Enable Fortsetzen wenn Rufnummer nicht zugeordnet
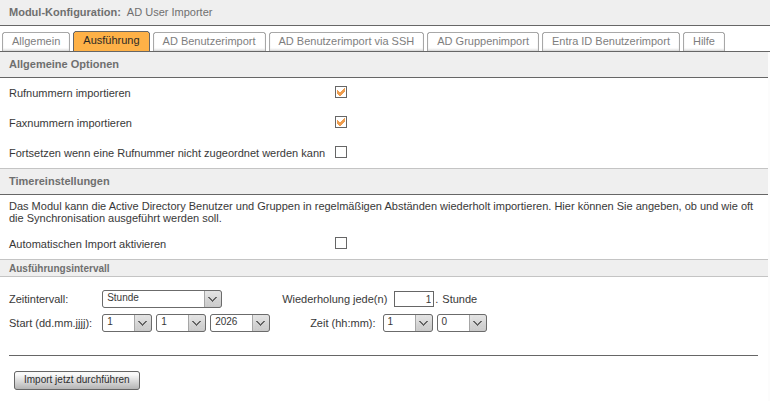This screenshot has width=770, height=401. coord(341,152)
